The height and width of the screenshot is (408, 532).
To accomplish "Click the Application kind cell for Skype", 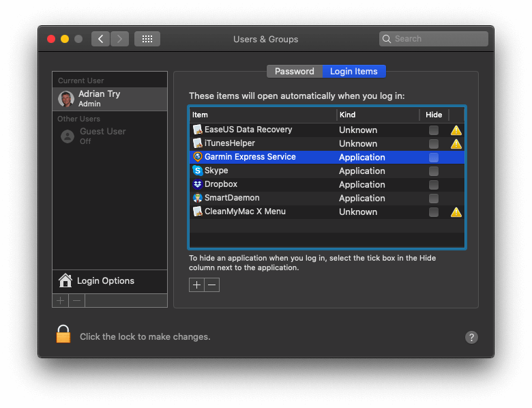I will tap(362, 171).
